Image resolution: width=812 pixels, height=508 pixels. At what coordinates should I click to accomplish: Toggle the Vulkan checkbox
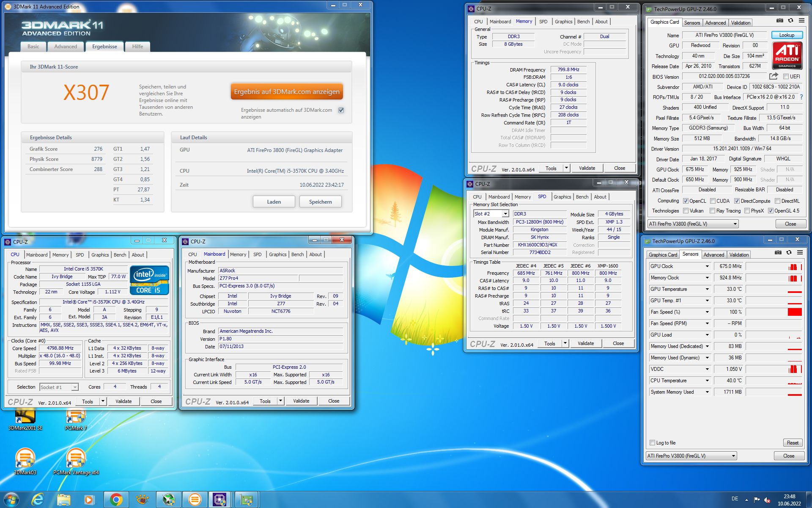click(686, 211)
